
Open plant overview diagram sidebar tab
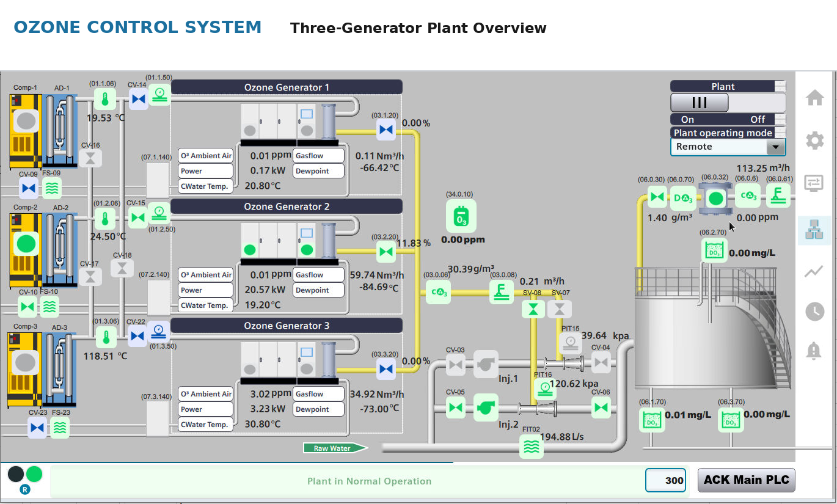click(814, 230)
